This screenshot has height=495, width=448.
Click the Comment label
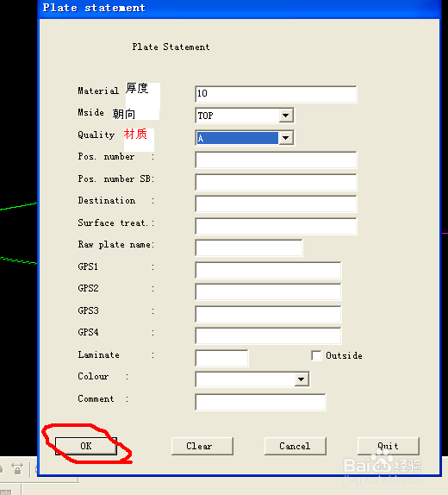coord(96,398)
